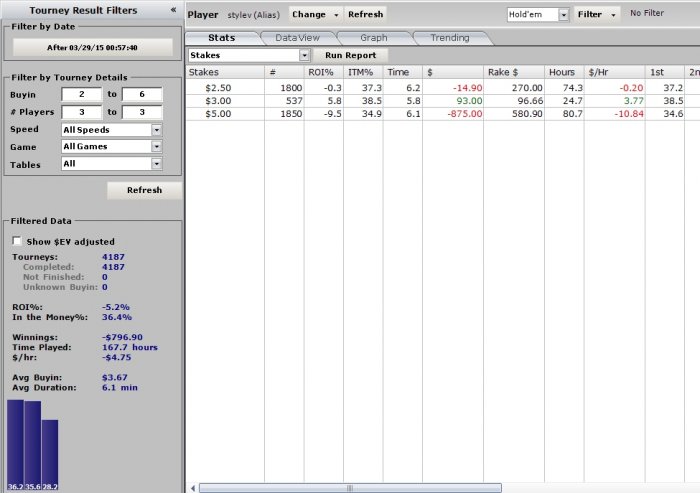The width and height of the screenshot is (700, 493).
Task: Click the minimum # Players field
Action: [81, 112]
